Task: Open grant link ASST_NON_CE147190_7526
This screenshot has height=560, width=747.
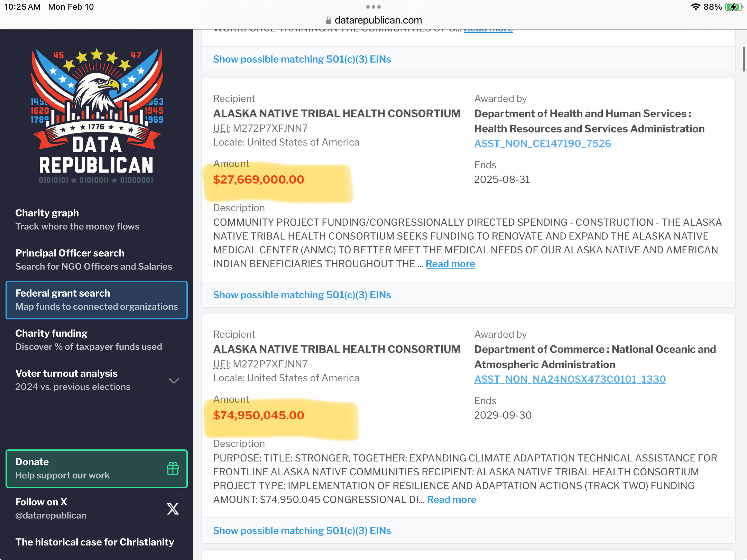Action: coord(543,143)
